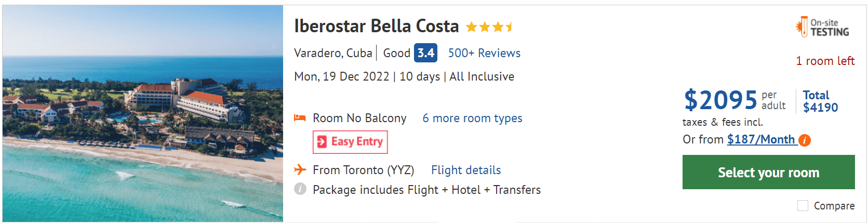This screenshot has width=868, height=223.
Task: Expand 6 more room types
Action: click(472, 119)
